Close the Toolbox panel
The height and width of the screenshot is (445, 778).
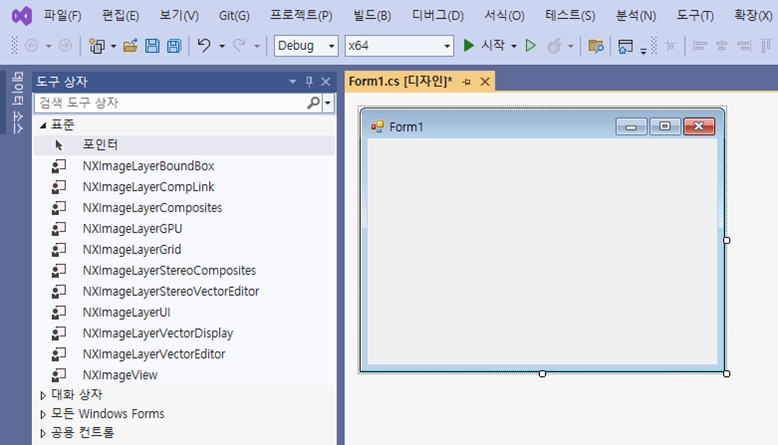(x=325, y=82)
